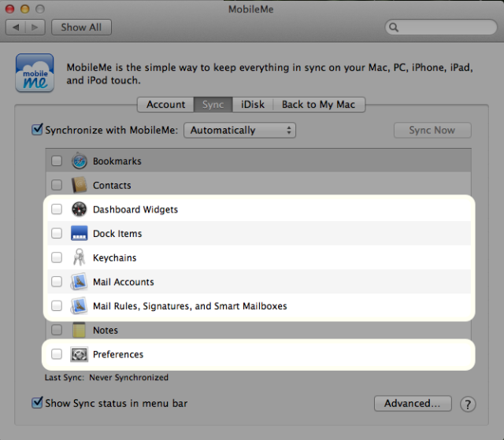Click the Mail Rules stamp icon
504x440 pixels.
pos(79,305)
